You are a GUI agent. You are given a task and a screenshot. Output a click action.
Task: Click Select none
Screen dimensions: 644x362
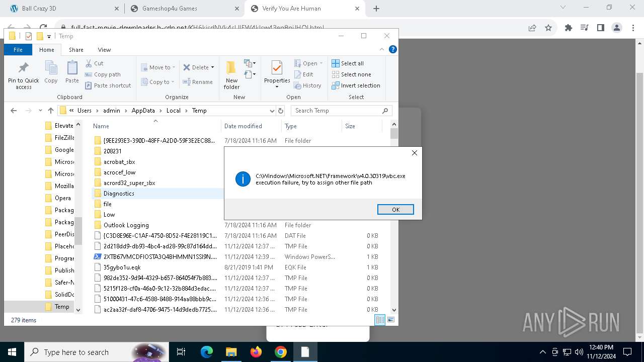[351, 74]
